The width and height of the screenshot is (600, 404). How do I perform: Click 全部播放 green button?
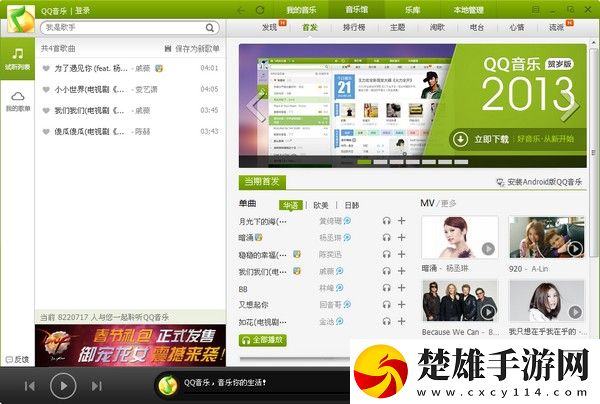click(x=262, y=340)
